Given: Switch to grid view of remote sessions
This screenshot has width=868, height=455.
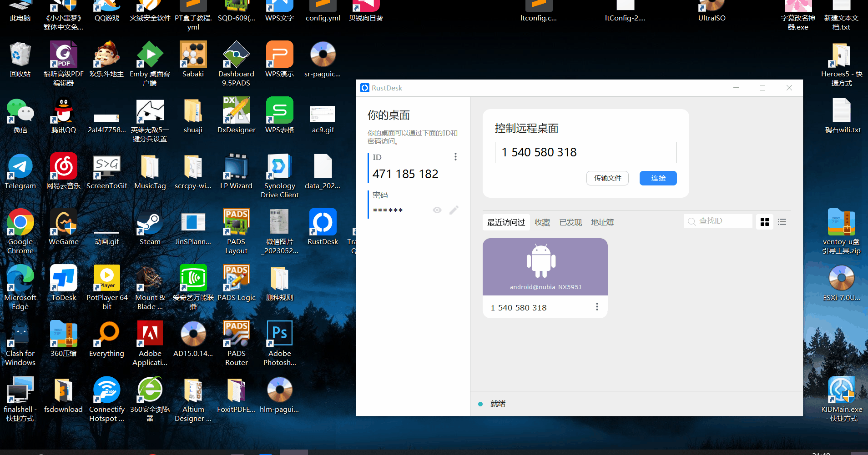Looking at the screenshot, I should click(765, 222).
